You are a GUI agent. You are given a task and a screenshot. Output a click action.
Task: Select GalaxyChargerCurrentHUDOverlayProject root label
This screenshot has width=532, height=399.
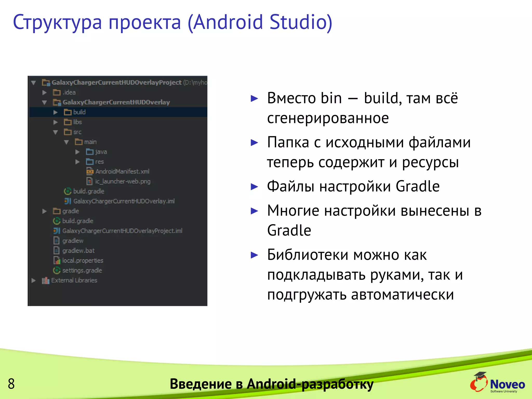pyautogui.click(x=116, y=83)
